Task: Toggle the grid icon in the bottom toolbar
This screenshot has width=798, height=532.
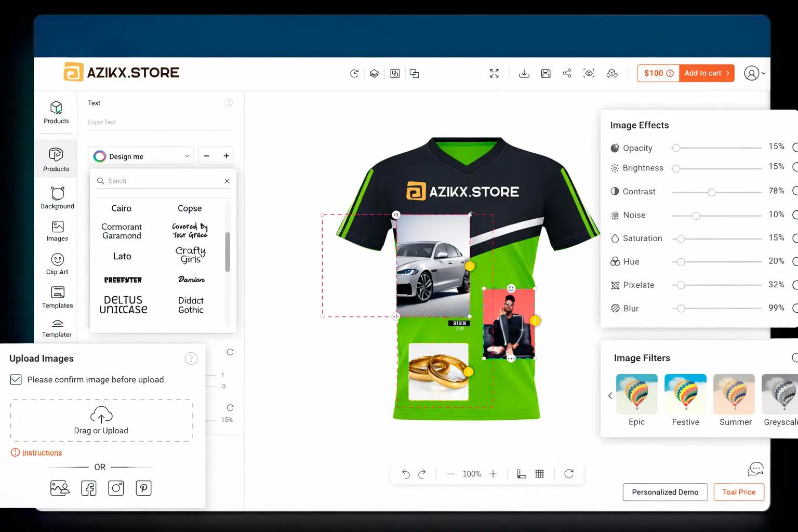Action: coord(539,473)
